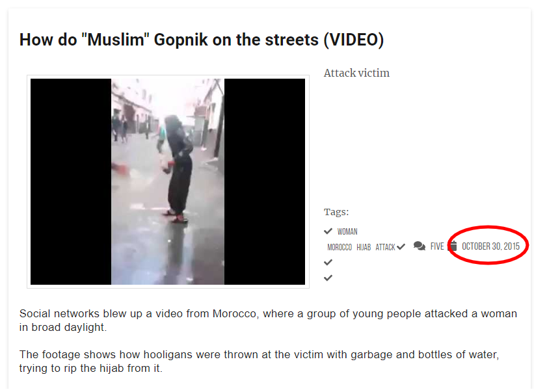Click the checkmark icon directly below MOROCCO tag
Viewport: 534px width, 392px height.
tap(328, 263)
